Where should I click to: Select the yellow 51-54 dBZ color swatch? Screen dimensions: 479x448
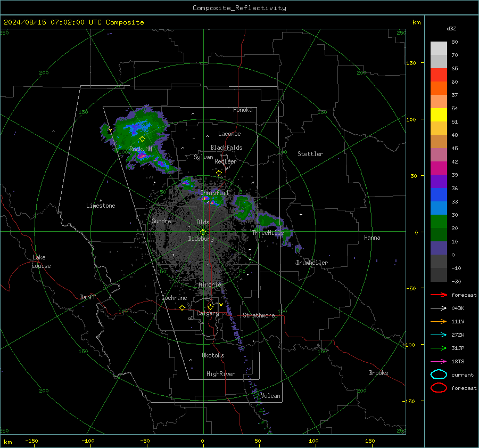click(439, 115)
